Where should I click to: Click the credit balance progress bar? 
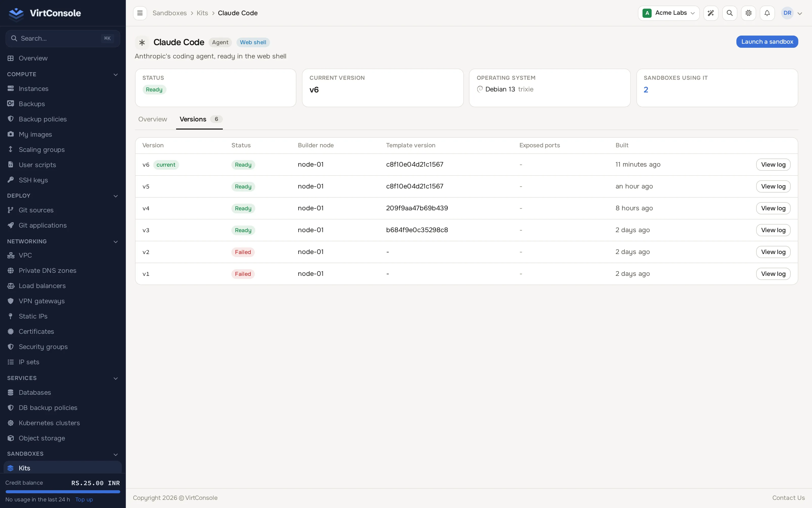click(x=63, y=492)
